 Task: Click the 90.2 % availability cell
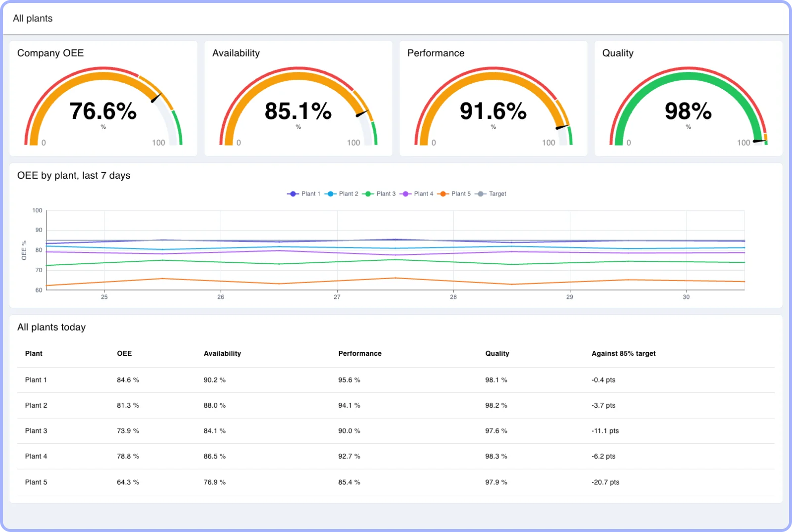214,380
